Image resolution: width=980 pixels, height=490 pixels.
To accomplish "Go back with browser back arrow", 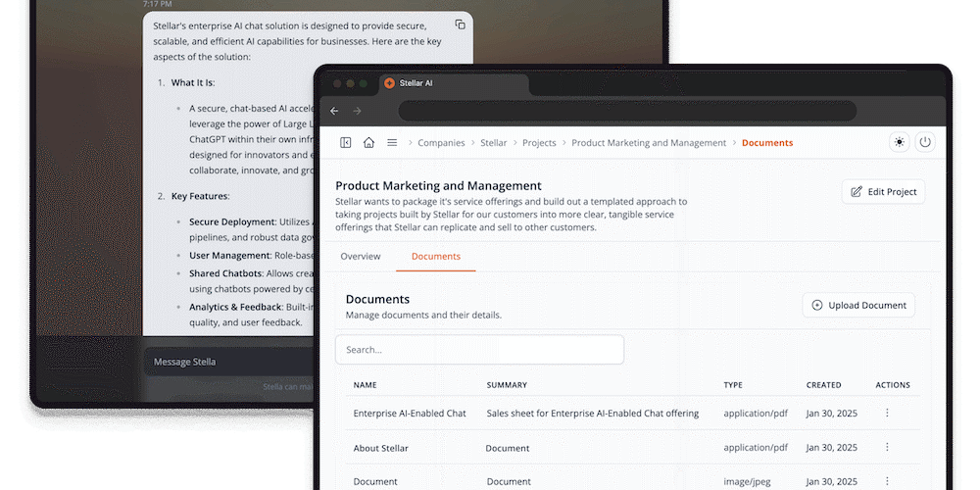I will tap(334, 111).
